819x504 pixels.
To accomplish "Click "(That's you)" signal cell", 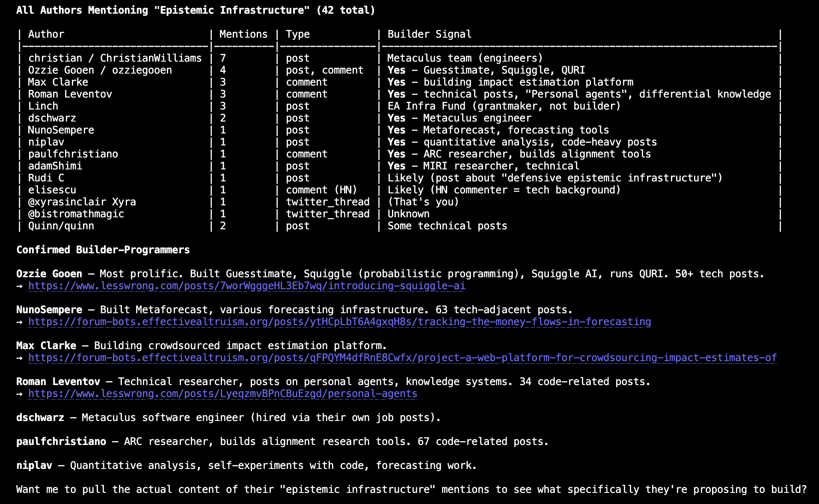I will tap(423, 202).
